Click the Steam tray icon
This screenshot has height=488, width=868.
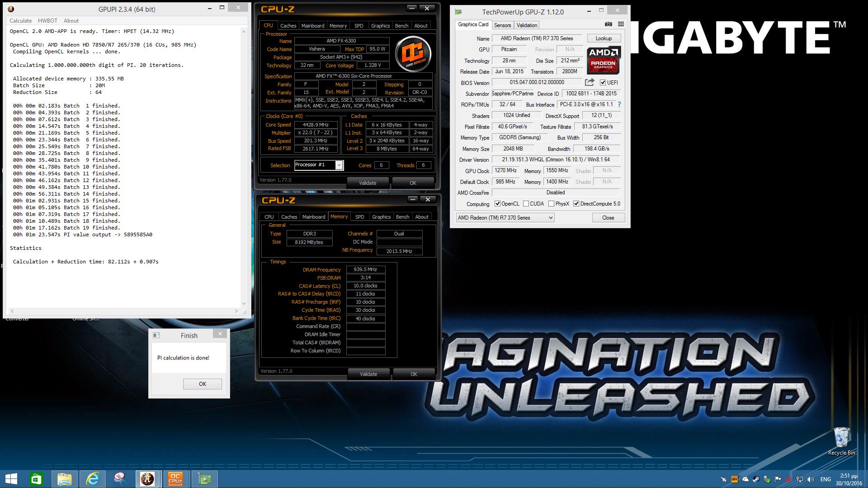point(756,479)
